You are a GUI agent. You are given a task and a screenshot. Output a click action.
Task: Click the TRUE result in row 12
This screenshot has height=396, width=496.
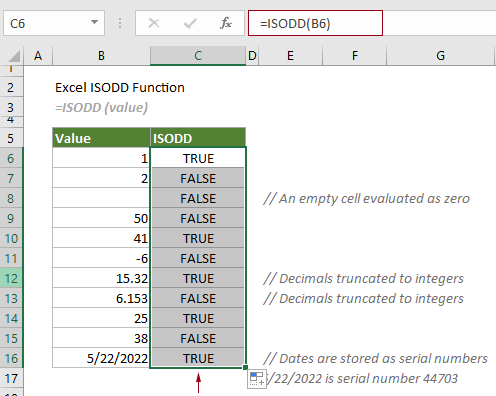tap(198, 278)
